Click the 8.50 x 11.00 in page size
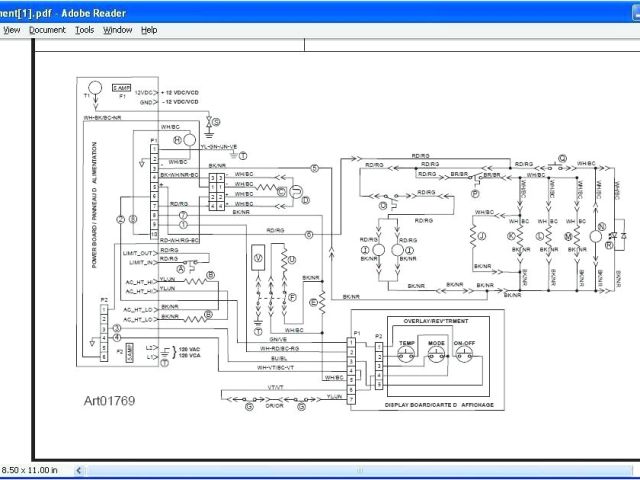 [x=31, y=470]
